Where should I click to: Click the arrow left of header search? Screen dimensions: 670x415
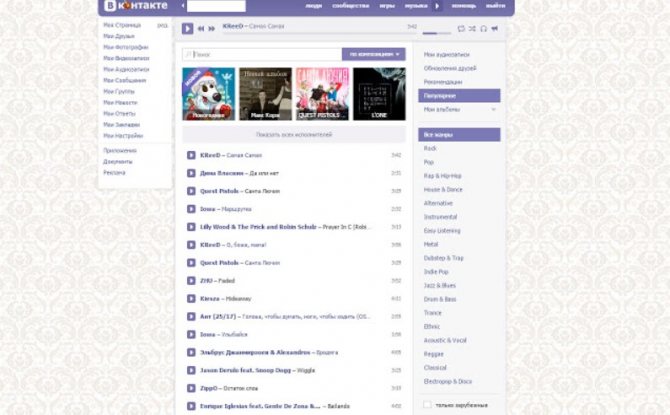[x=183, y=6]
